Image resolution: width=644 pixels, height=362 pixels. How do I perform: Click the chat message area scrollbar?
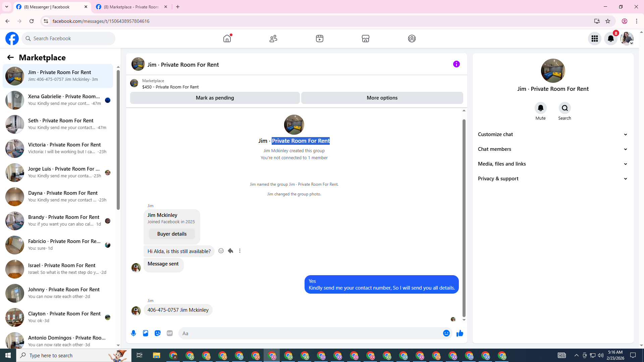[x=464, y=218]
